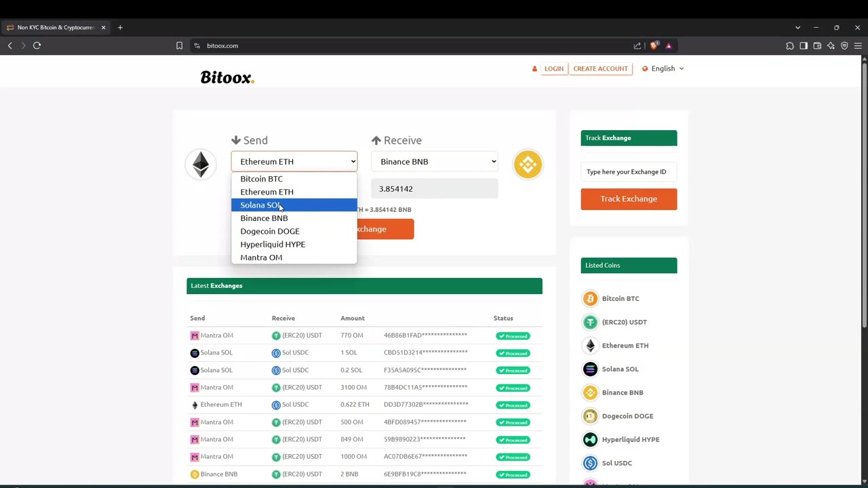Click the receive amount field 3.854142
Image resolution: width=868 pixels, height=488 pixels.
[x=434, y=188]
